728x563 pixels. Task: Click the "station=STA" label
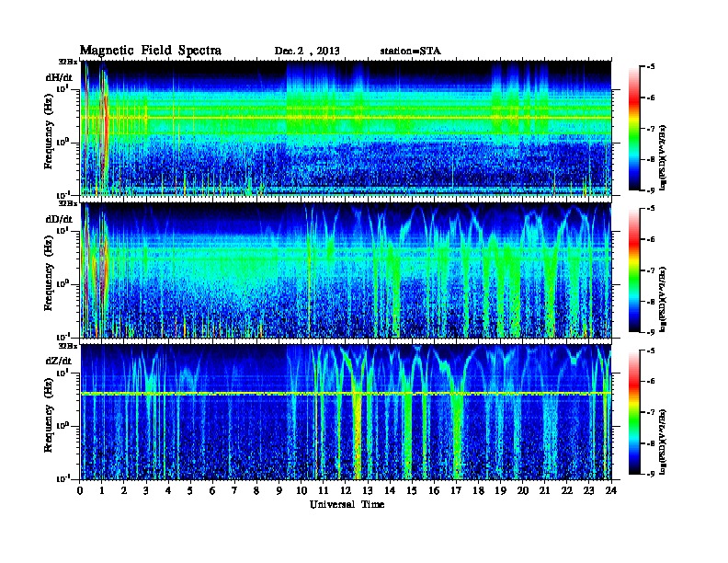coord(411,52)
